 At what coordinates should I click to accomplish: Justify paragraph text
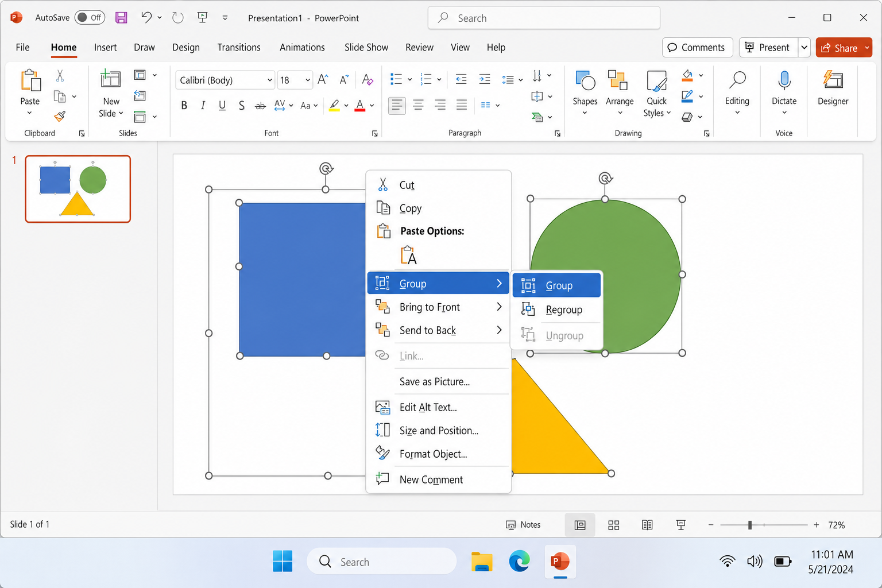tap(462, 105)
